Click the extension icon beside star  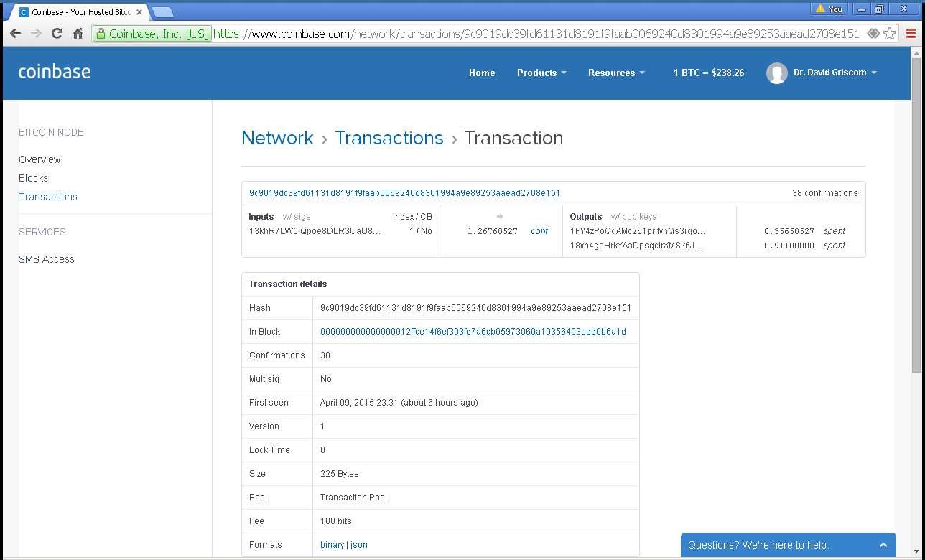(x=873, y=33)
